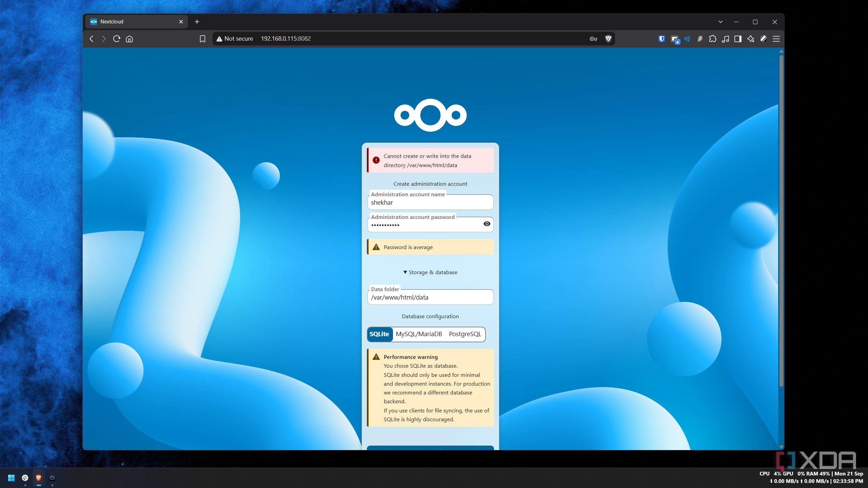Click the Performance warning heading
This screenshot has height=488, width=868.
[x=411, y=357]
